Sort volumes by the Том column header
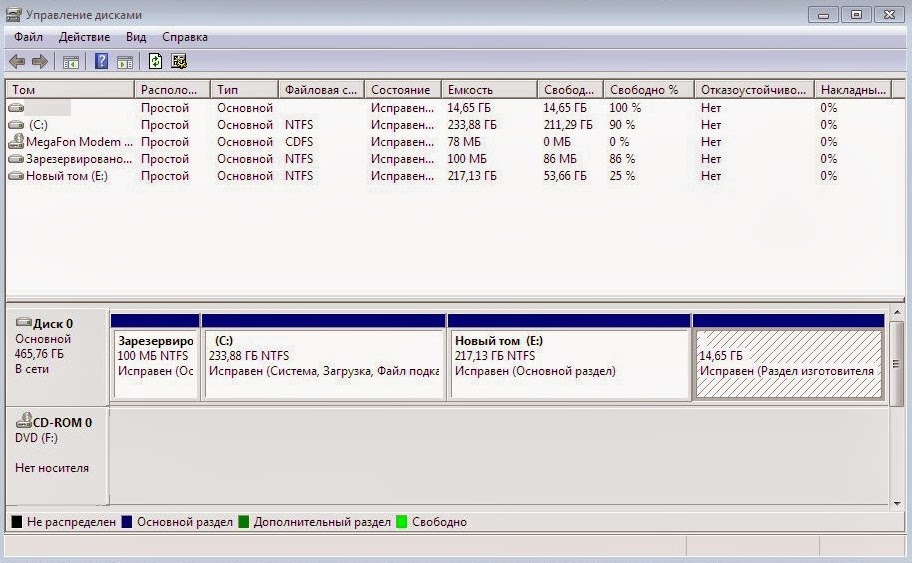The height and width of the screenshot is (563, 912). (x=70, y=90)
